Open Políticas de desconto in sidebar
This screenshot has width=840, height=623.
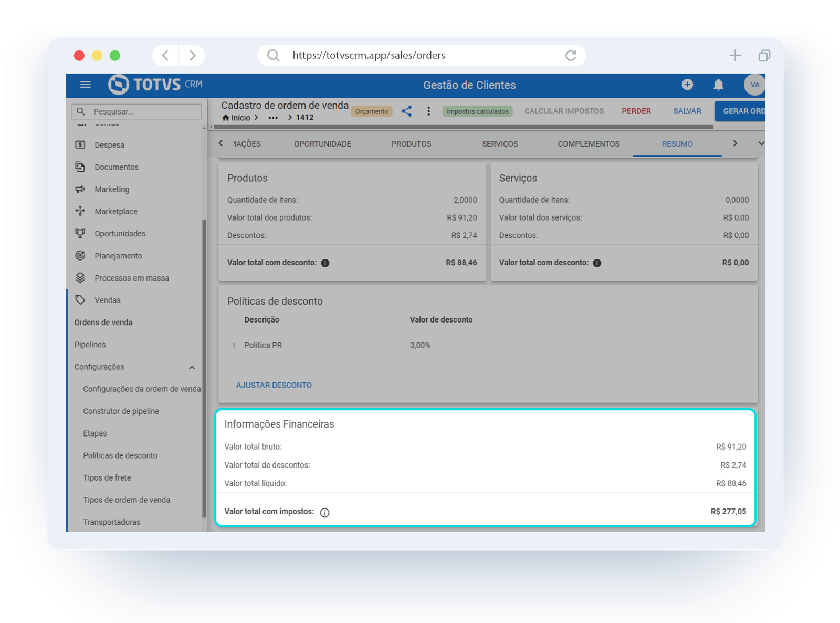click(x=120, y=455)
